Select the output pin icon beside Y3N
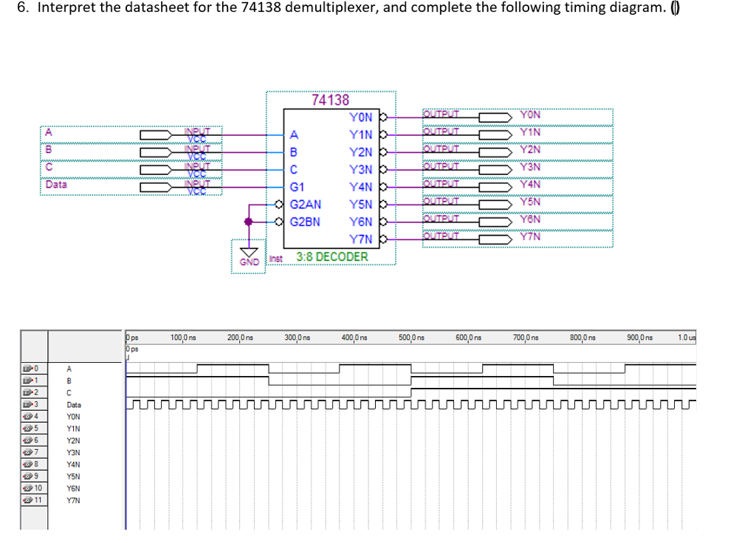This screenshot has height=543, width=756. (x=494, y=170)
